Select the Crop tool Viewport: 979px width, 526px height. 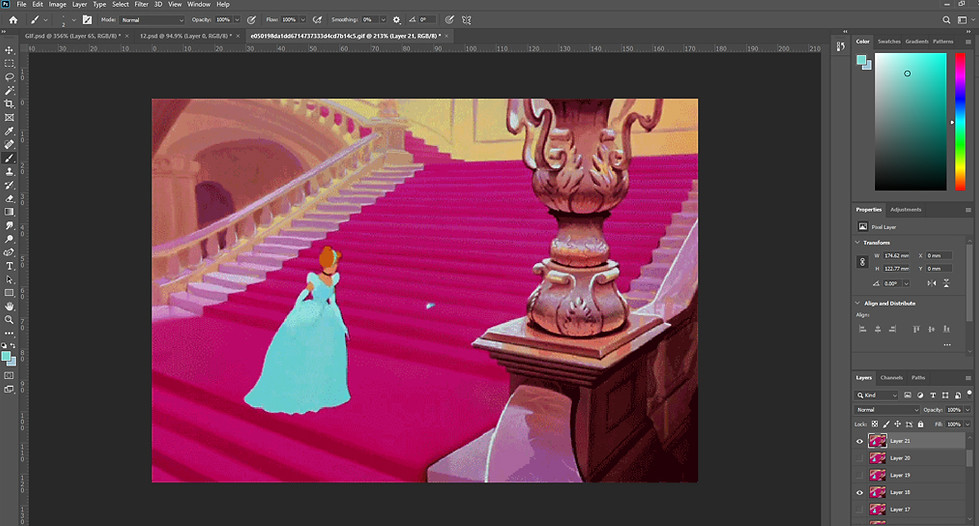[x=9, y=104]
